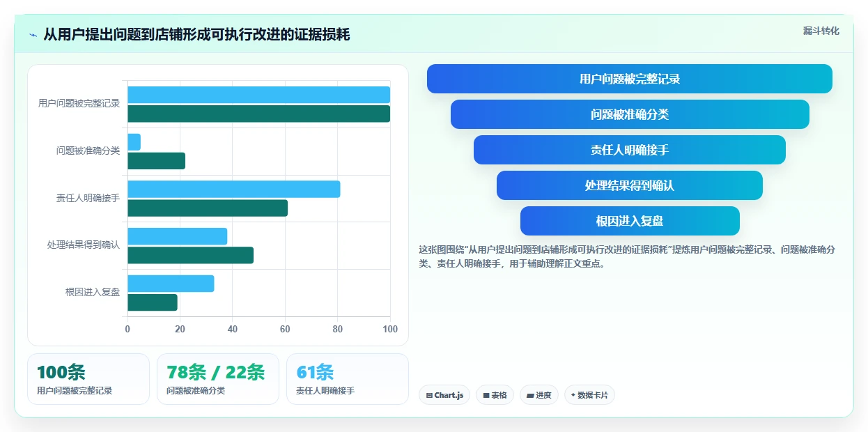Click dark green bar for 用户问题被完整记录
The image size is (868, 432).
(258, 114)
